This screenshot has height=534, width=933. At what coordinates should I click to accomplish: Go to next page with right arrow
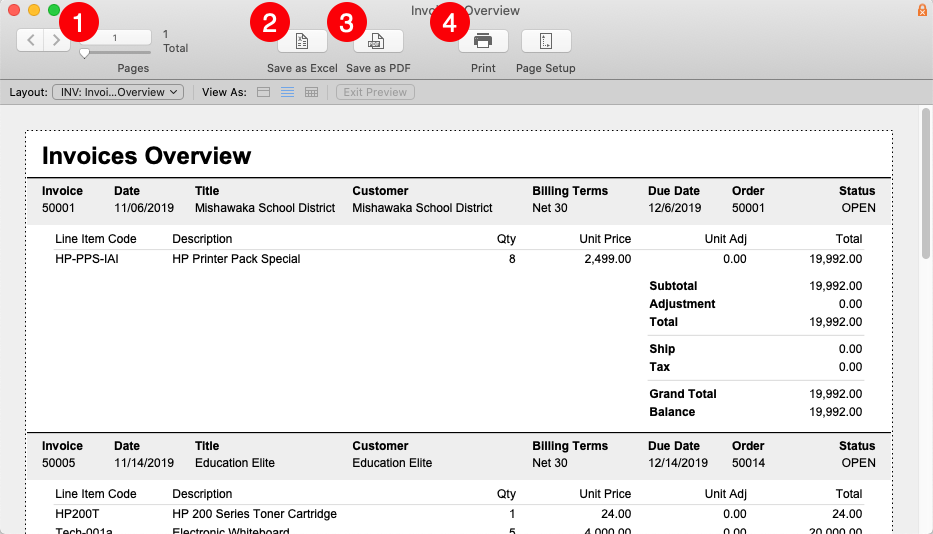click(x=56, y=40)
